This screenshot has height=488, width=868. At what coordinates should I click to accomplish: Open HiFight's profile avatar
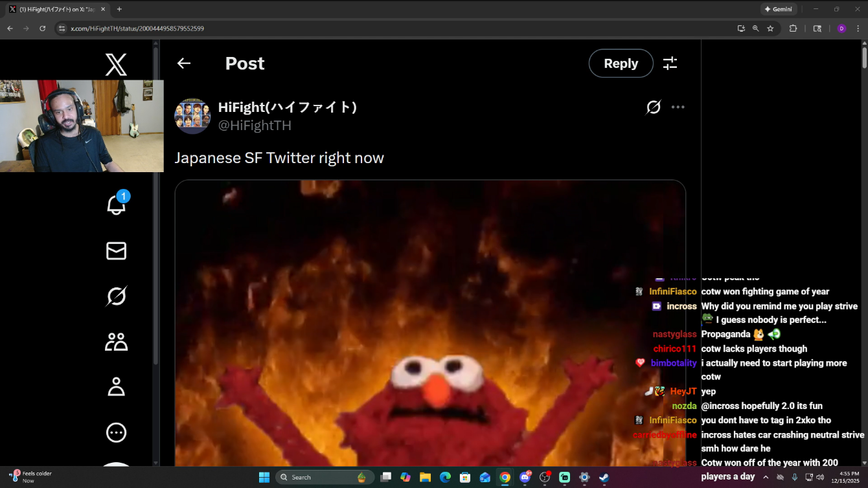click(x=192, y=116)
